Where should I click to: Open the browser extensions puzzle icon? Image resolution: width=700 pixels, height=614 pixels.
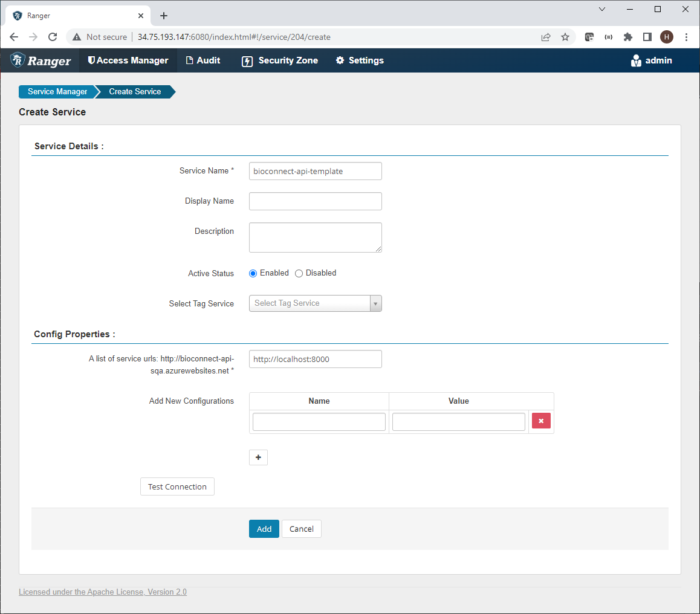coord(627,37)
